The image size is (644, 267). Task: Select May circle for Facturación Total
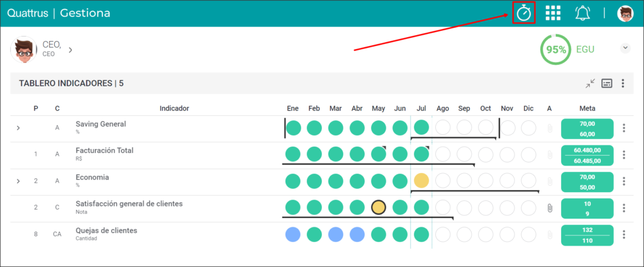pyautogui.click(x=378, y=155)
